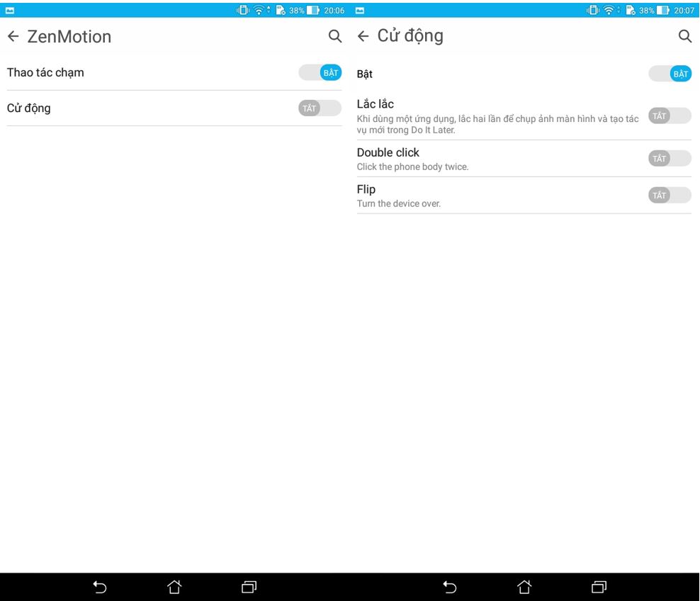
Task: Open search on the ZenMotion screen
Action: click(x=335, y=36)
